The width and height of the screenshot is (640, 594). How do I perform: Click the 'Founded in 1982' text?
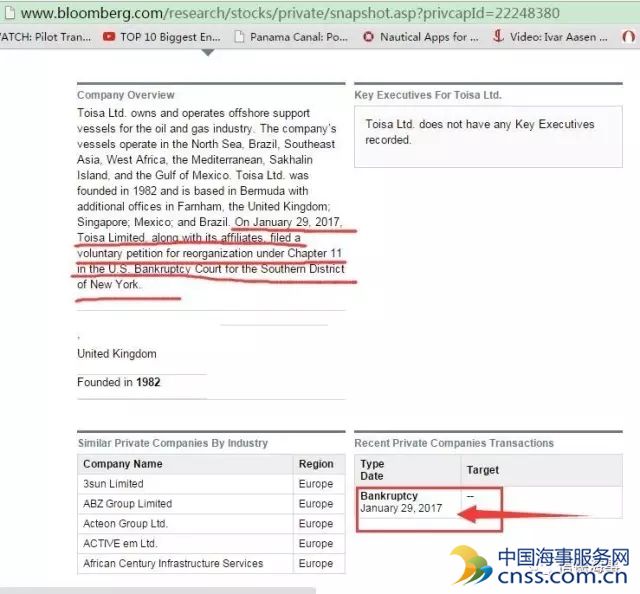point(119,382)
